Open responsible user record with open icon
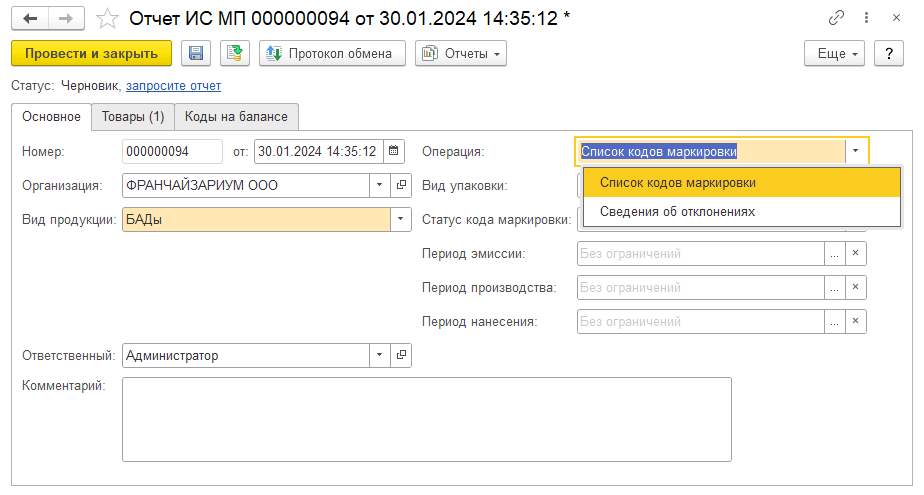Image resolution: width=924 pixels, height=495 pixels. 401,355
